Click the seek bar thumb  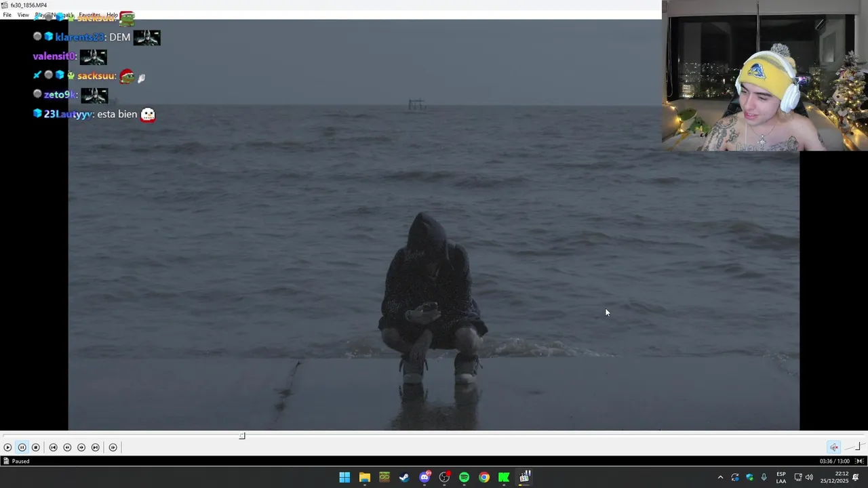click(242, 436)
